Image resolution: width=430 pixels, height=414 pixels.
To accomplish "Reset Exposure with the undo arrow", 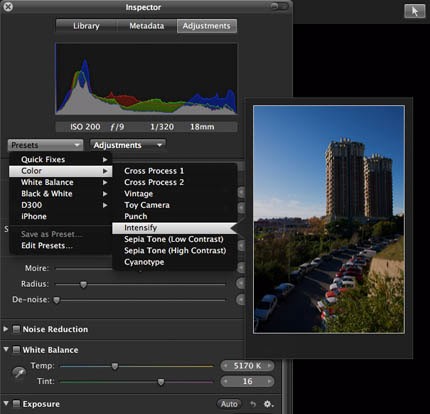I will (253, 404).
